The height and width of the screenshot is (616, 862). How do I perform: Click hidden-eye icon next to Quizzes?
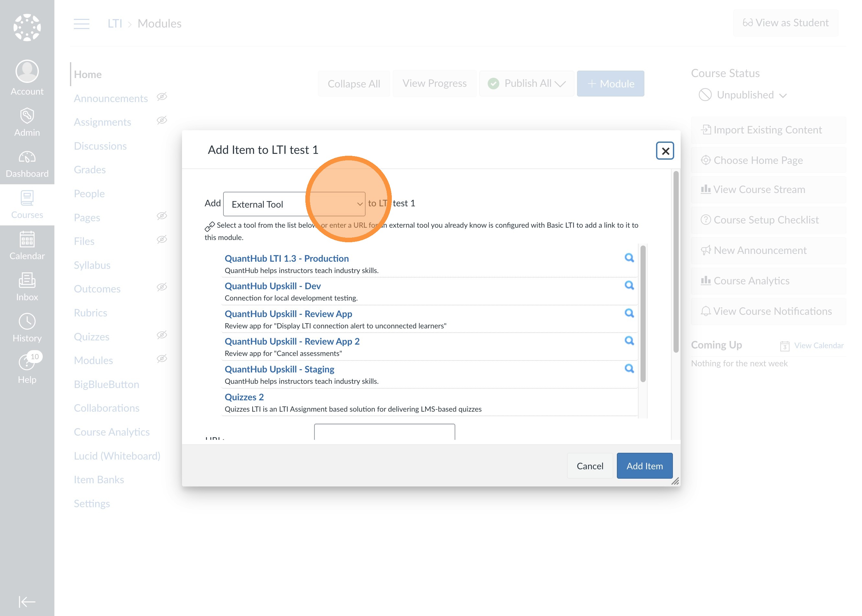click(x=162, y=335)
